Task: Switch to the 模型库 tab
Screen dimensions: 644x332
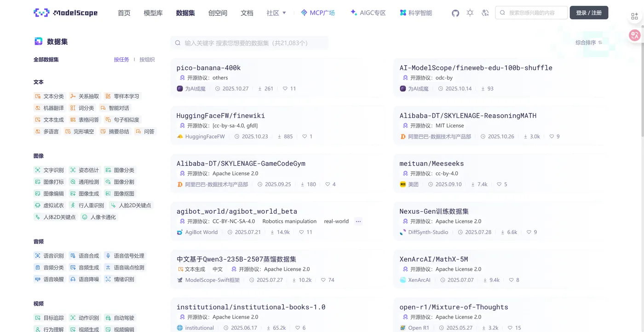Action: click(153, 13)
